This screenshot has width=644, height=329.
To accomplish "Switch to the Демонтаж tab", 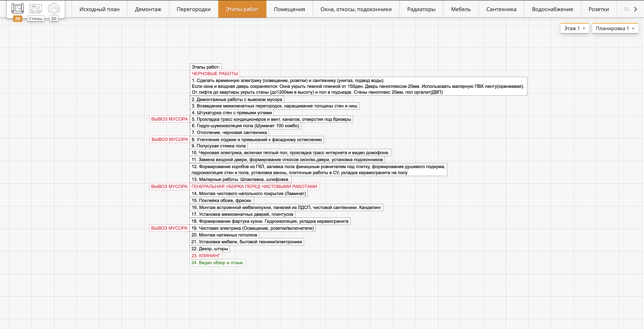I will pyautogui.click(x=148, y=9).
